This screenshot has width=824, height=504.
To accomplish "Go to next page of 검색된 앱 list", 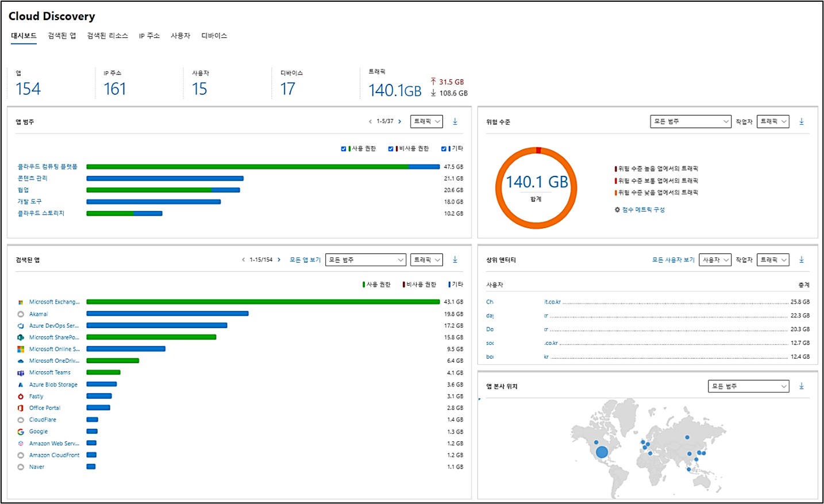I will [279, 260].
